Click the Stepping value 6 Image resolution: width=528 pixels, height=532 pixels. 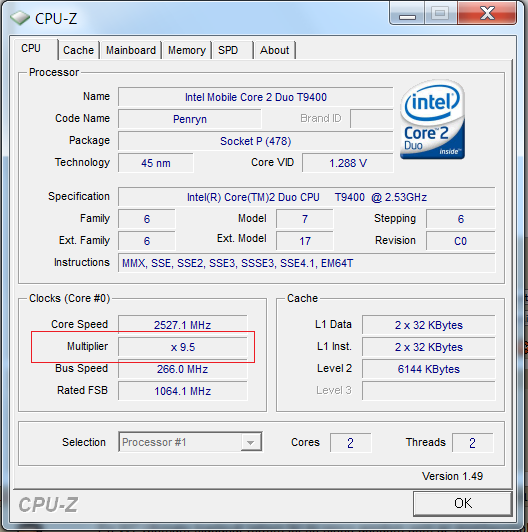coord(460,219)
